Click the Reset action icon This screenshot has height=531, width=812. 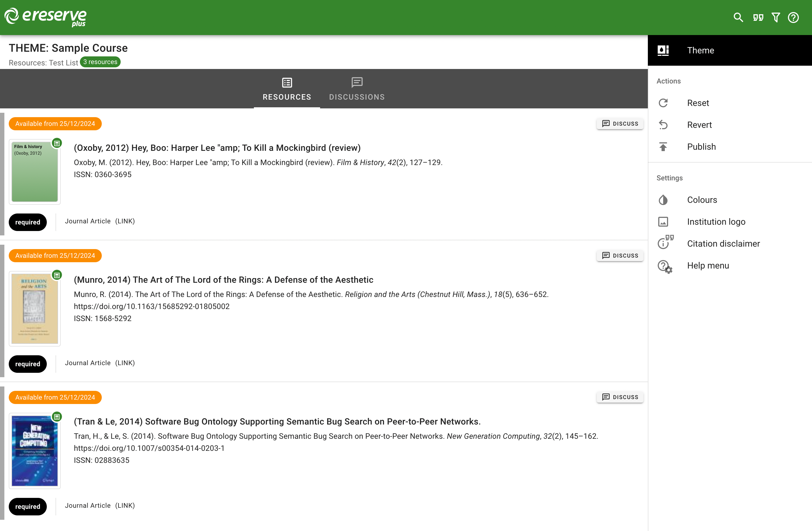click(x=663, y=103)
